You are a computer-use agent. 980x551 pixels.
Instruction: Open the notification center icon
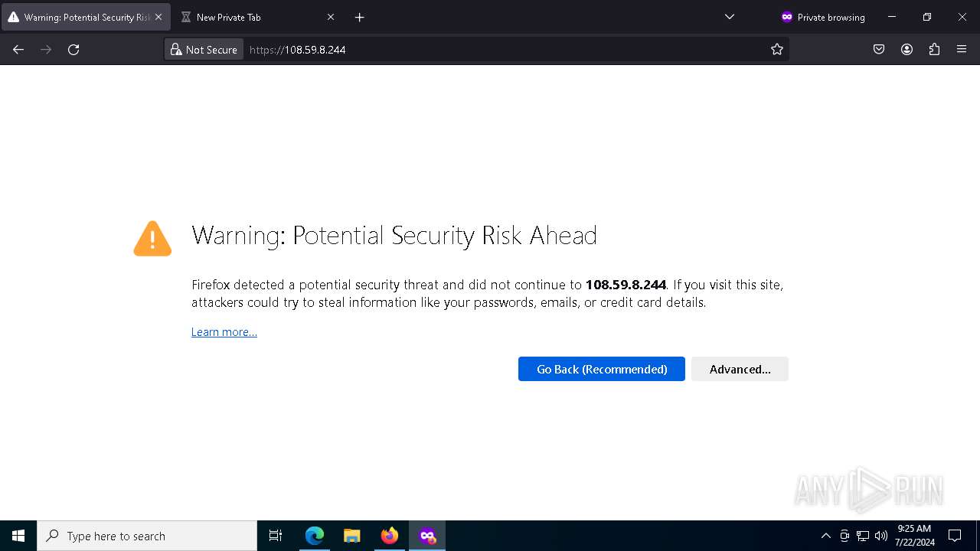[955, 536]
